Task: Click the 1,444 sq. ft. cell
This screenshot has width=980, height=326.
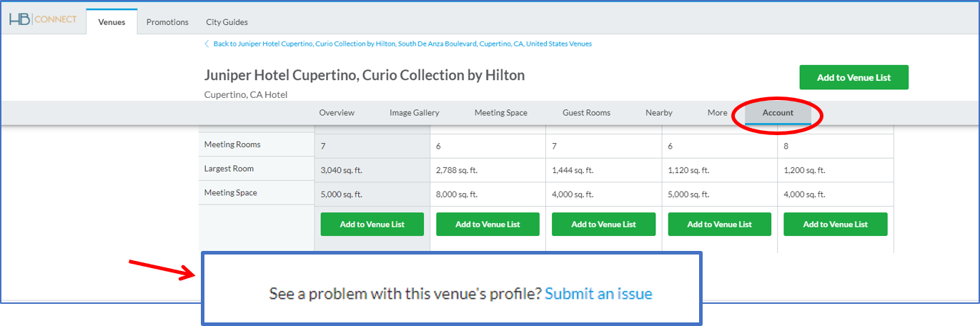Action: 604,170
